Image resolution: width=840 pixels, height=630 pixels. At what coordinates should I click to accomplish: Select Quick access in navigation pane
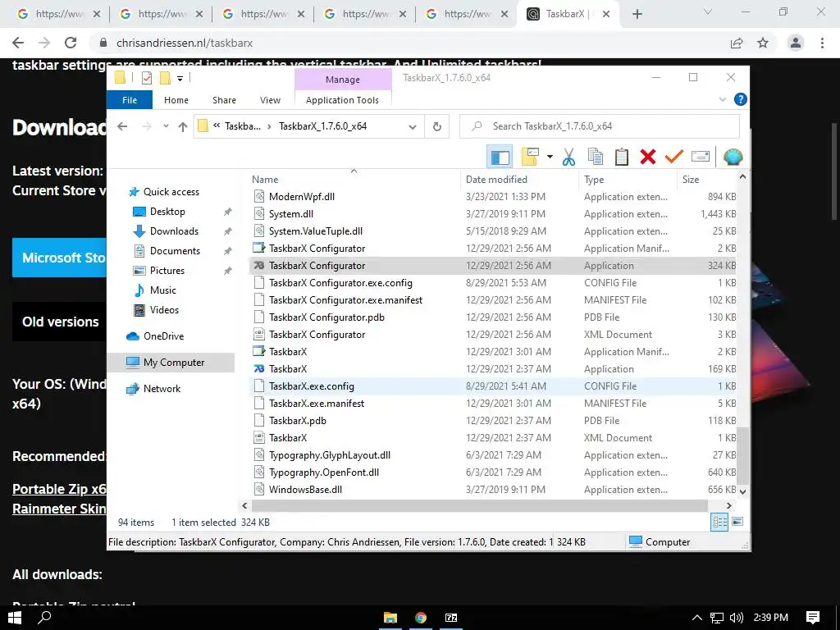(x=171, y=192)
